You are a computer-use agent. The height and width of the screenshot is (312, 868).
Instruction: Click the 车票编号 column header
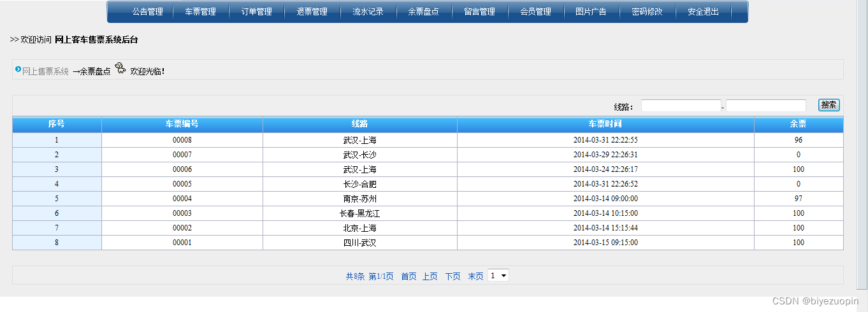(182, 124)
